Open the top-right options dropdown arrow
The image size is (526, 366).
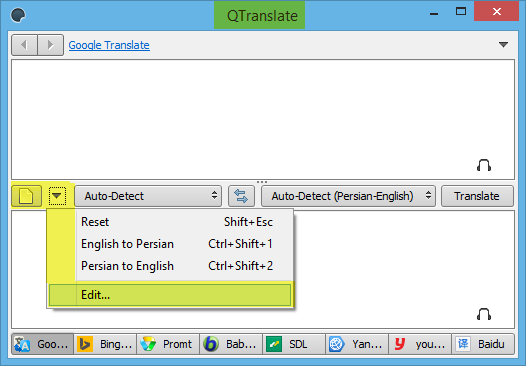pyautogui.click(x=503, y=45)
